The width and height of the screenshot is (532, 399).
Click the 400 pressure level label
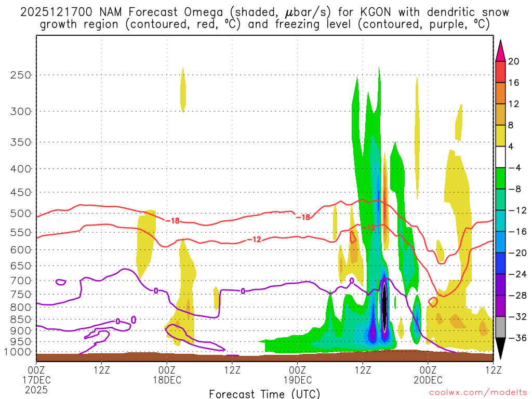(21, 169)
